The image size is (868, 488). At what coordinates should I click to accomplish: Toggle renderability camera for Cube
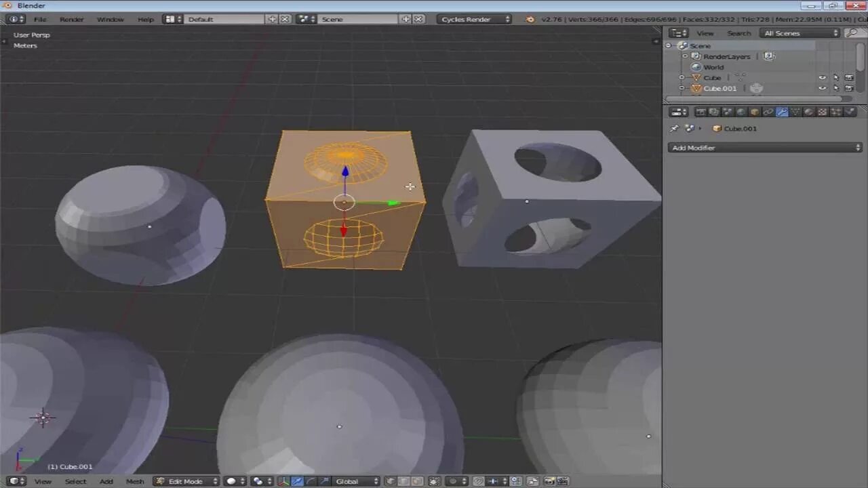[x=849, y=77]
